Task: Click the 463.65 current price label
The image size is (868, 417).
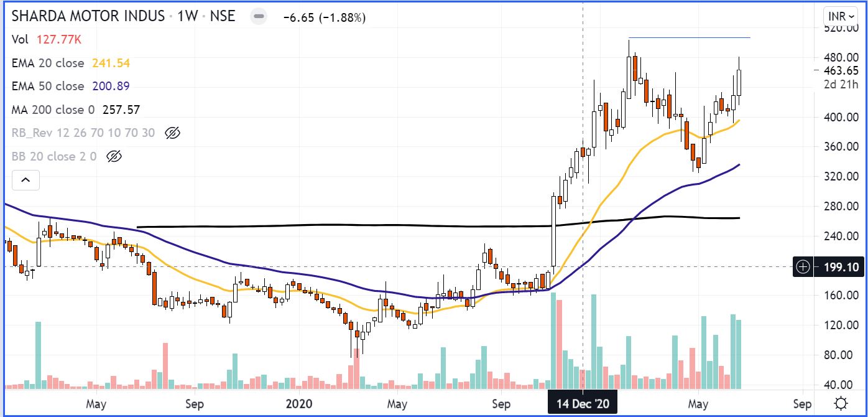Action: click(x=840, y=70)
